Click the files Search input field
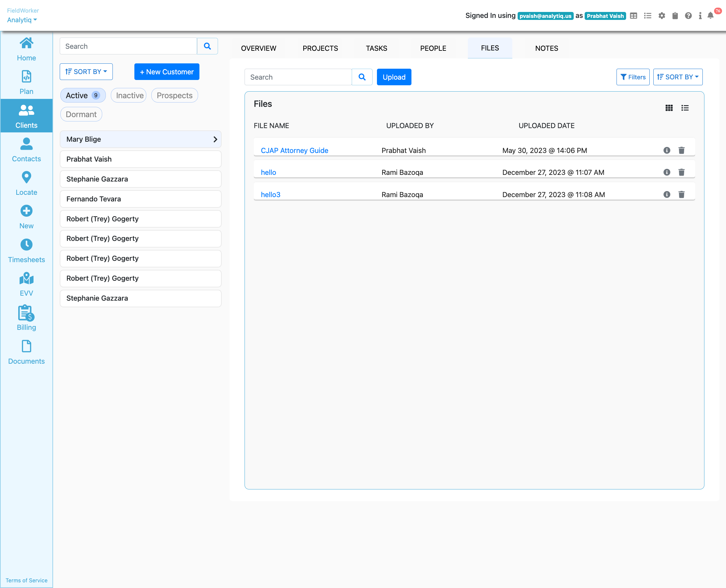Viewport: 726px width, 588px height. 298,77
